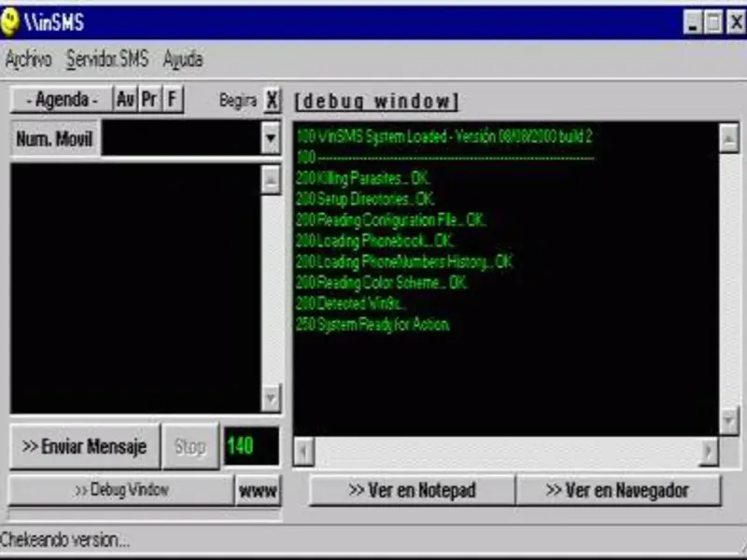Click log line 'Loading PhoneNumbers History... OK'
Image resolution: width=747 pixels, height=560 pixels.
tap(404, 261)
